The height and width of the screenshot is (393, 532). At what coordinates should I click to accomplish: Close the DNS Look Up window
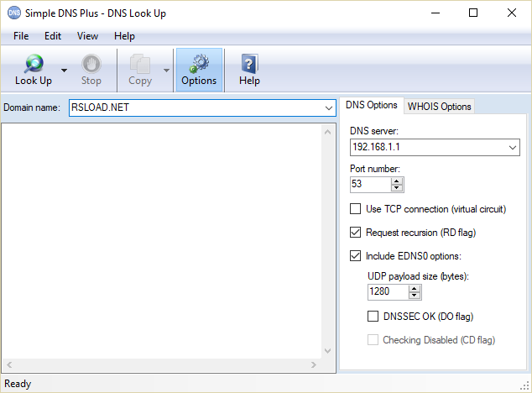pyautogui.click(x=512, y=13)
